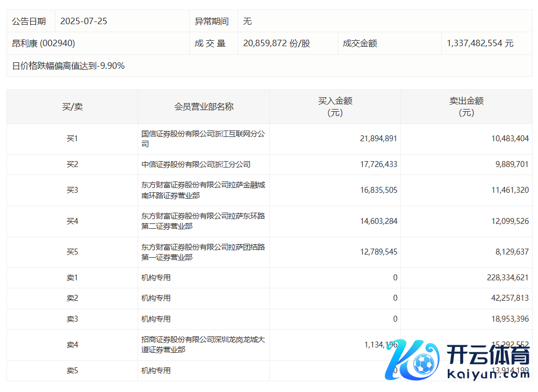538x392 pixels.
Task: Click 国信证券 浙江互联网分公司 branch name
Action: point(203,139)
